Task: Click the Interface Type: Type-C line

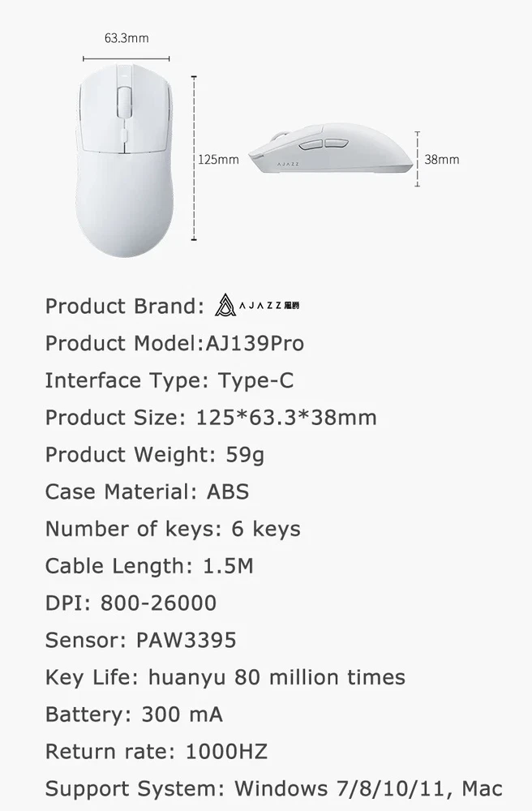Action: pyautogui.click(x=169, y=380)
